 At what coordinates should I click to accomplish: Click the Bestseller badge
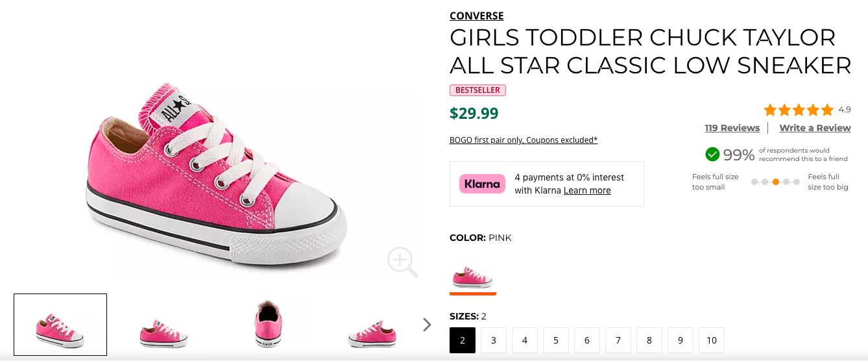tap(477, 90)
